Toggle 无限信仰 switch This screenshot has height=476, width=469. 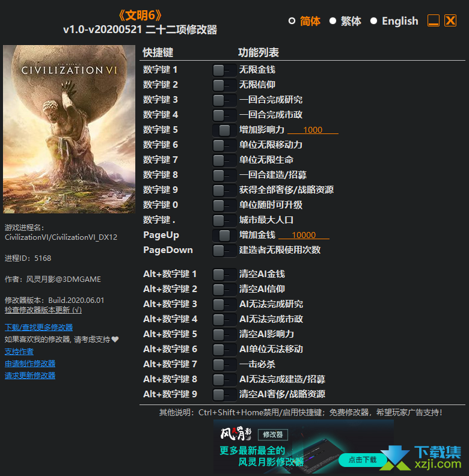click(x=224, y=85)
